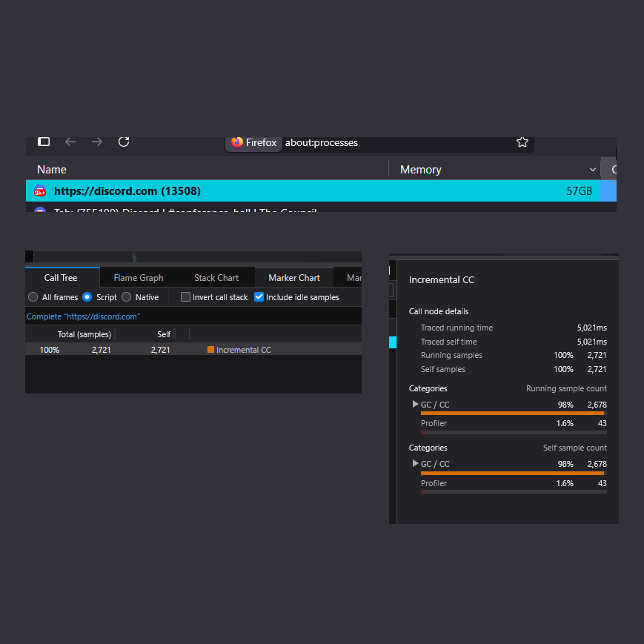The image size is (644, 644).
Task: Click the Memory column sort chevron
Action: [x=592, y=170]
